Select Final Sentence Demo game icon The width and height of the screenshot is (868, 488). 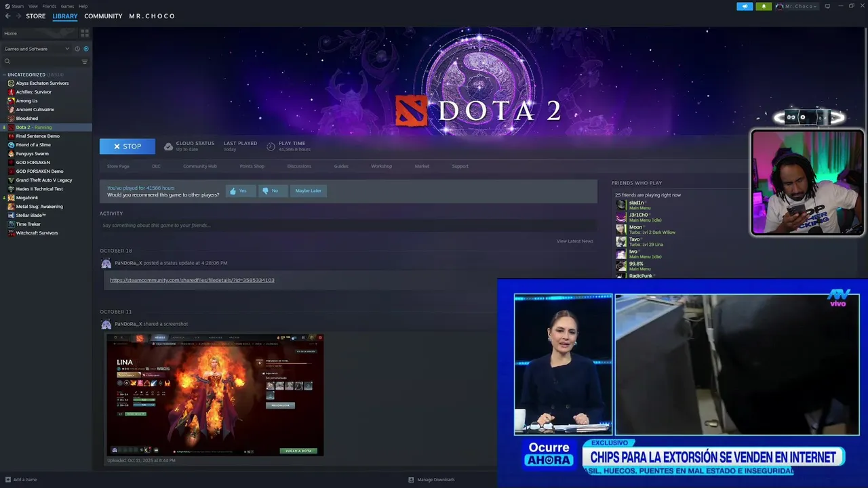coord(11,136)
